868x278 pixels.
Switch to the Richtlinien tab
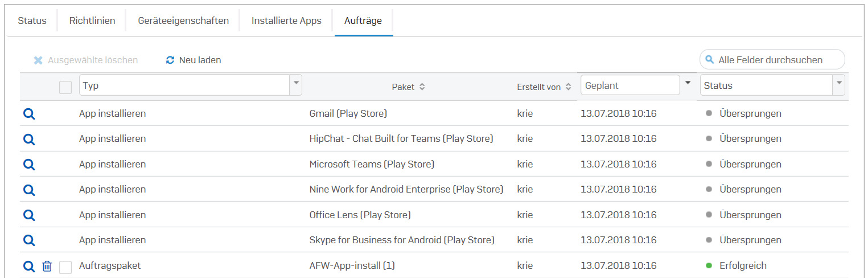[92, 21]
